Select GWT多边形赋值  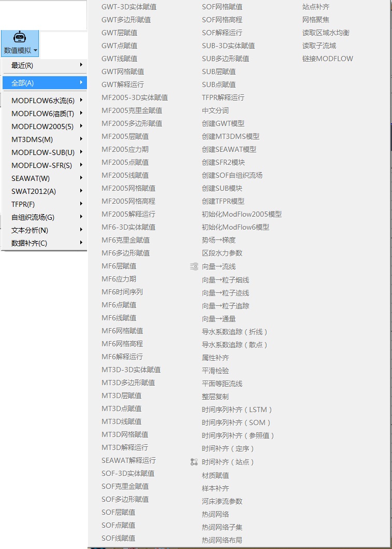[x=126, y=20]
